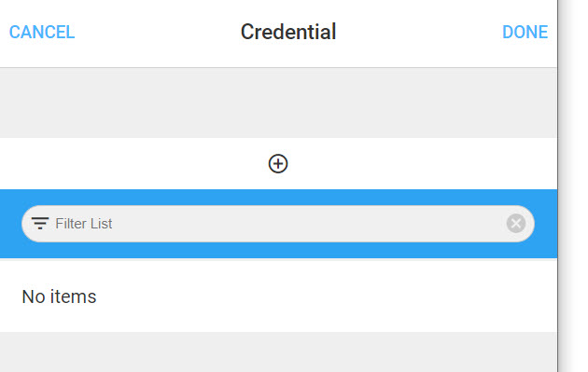Click the Credential title text
This screenshot has width=588, height=372.
288,33
